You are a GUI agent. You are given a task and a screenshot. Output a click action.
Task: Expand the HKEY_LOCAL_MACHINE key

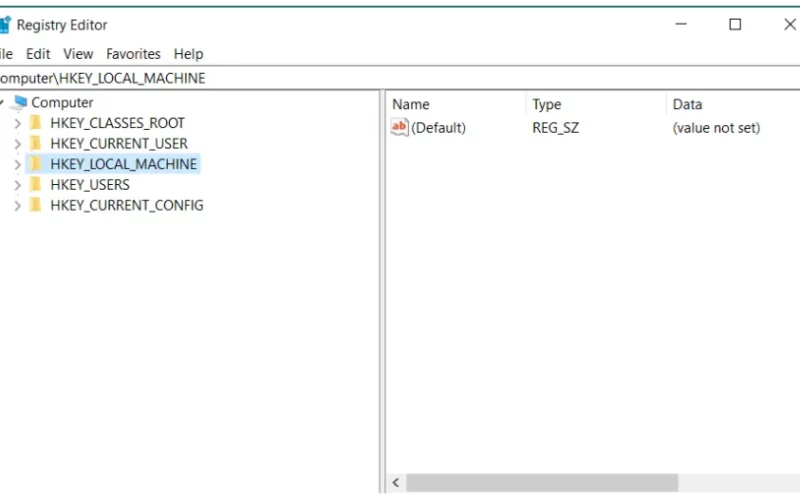pos(17,164)
